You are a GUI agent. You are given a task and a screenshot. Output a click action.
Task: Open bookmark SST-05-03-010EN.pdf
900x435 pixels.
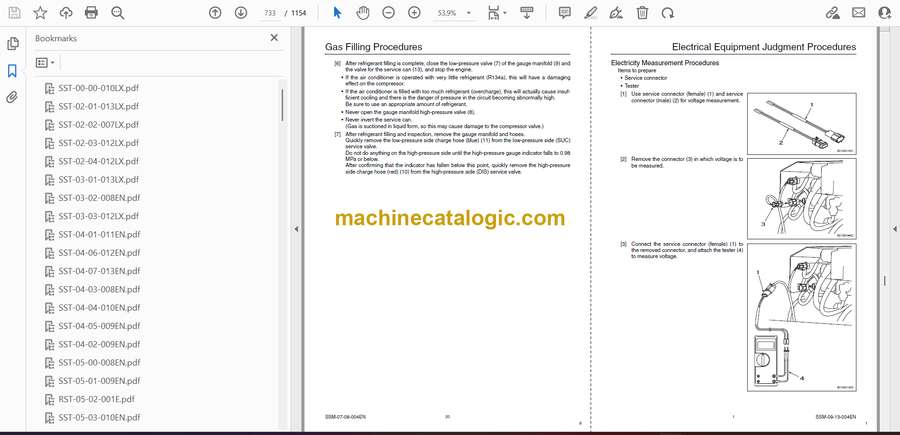pyautogui.click(x=98, y=417)
